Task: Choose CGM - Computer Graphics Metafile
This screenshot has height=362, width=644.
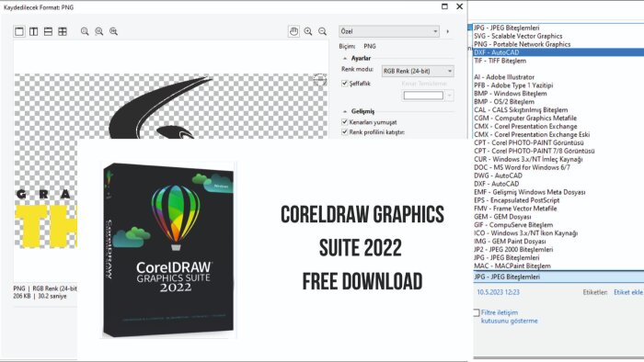Action: [525, 119]
